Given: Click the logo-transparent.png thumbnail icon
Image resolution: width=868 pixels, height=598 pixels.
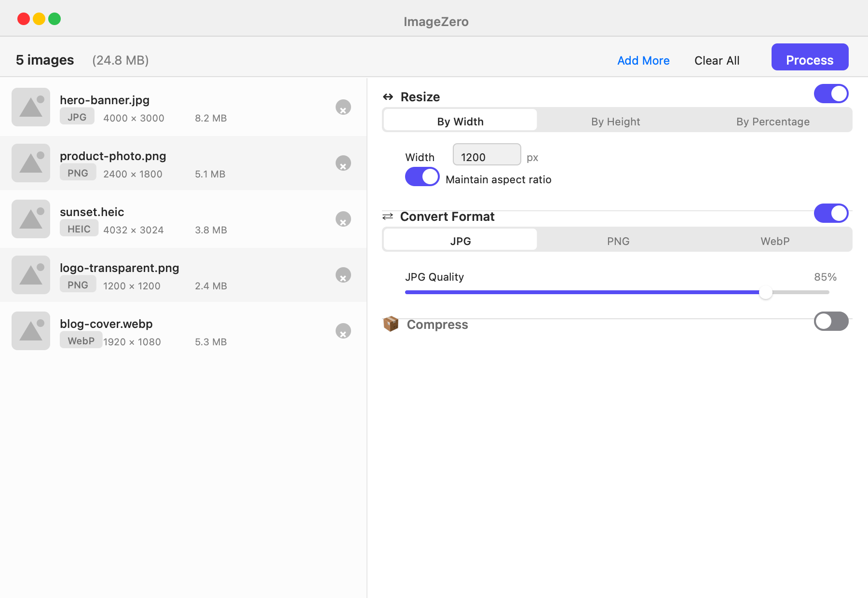Looking at the screenshot, I should [31, 275].
